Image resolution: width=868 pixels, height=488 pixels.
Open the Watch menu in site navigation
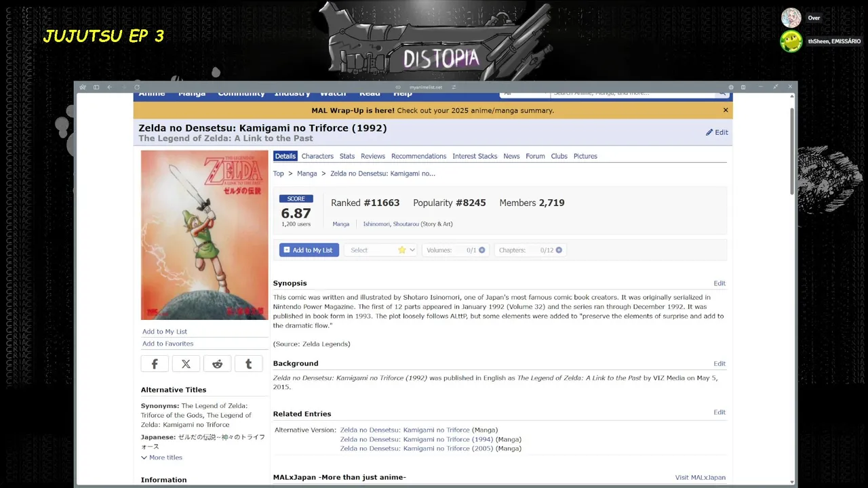pyautogui.click(x=333, y=94)
